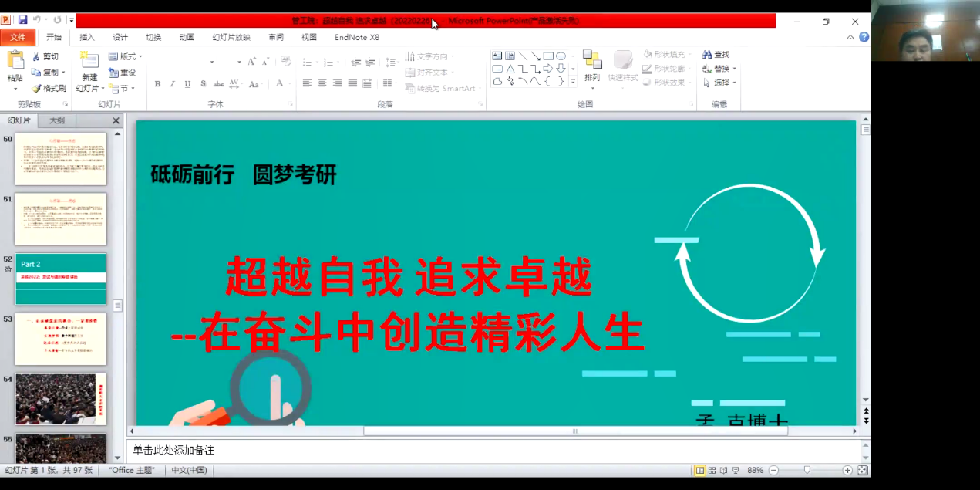Click the zoom slider in status bar

pyautogui.click(x=807, y=470)
